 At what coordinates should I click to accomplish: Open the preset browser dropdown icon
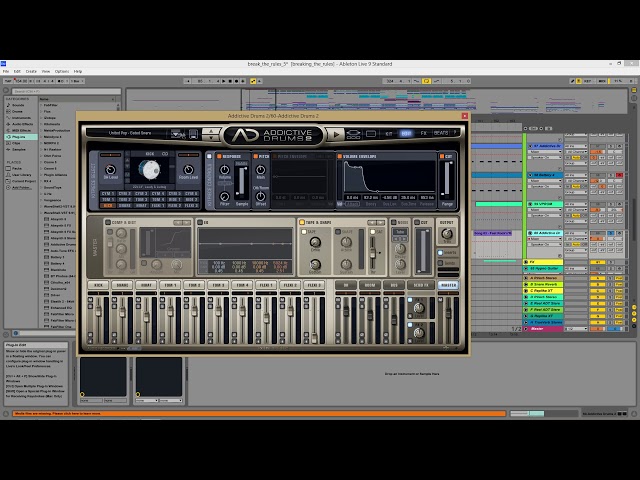178,134
